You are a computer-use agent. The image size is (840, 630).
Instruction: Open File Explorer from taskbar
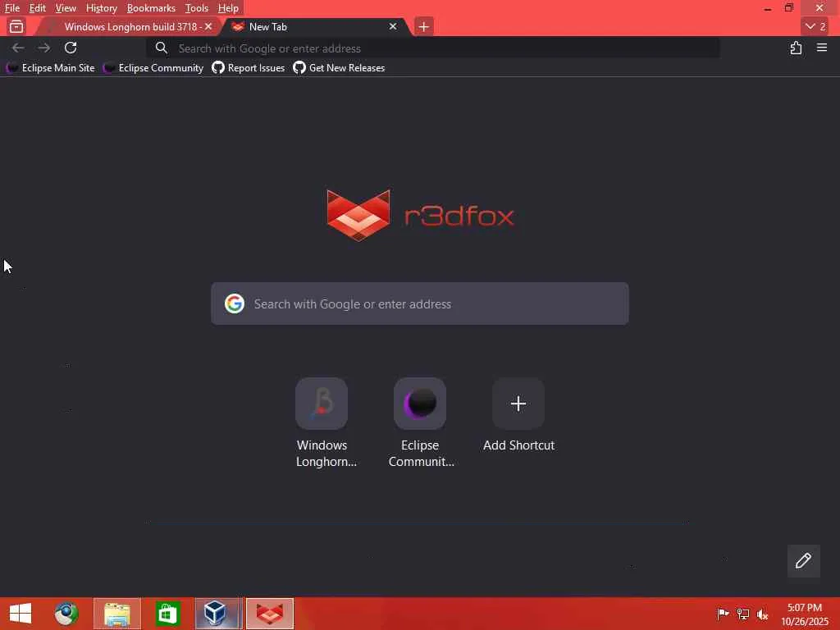click(117, 614)
